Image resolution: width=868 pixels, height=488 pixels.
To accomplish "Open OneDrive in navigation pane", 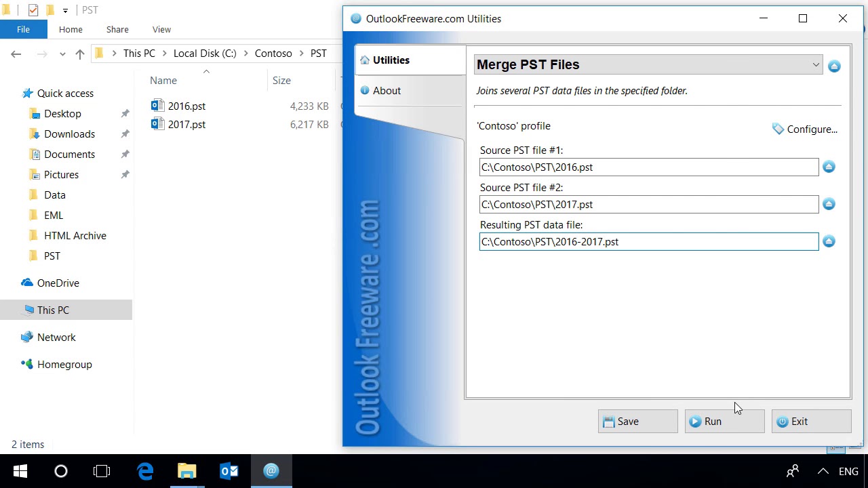I will (58, 283).
